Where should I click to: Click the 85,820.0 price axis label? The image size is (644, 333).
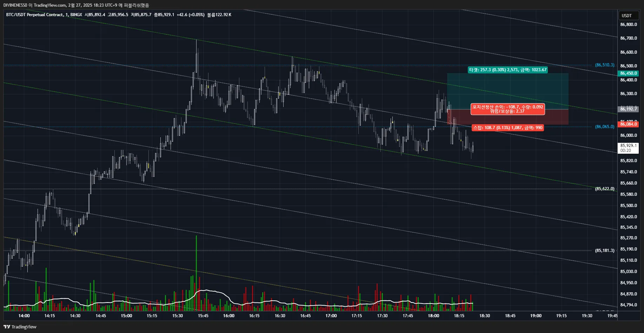click(x=628, y=161)
